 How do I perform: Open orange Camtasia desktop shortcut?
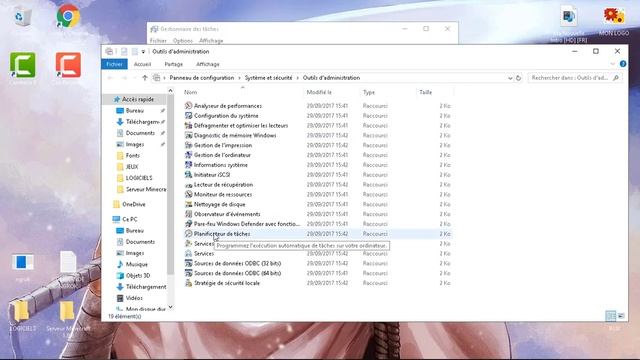tap(68, 65)
